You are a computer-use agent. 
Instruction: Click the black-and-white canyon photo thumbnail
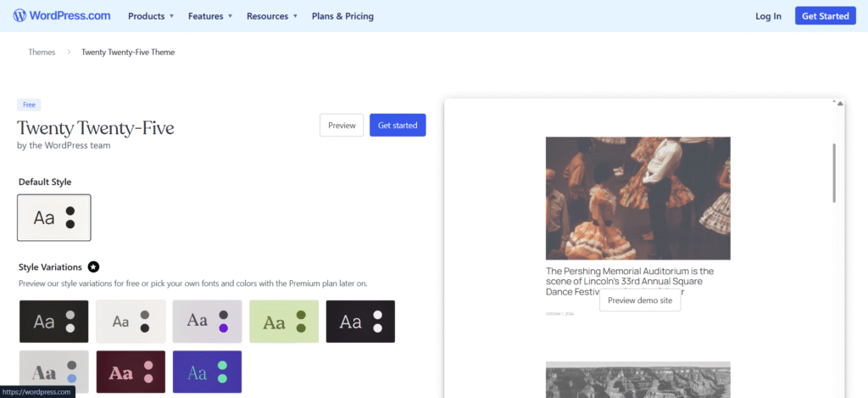point(637,379)
